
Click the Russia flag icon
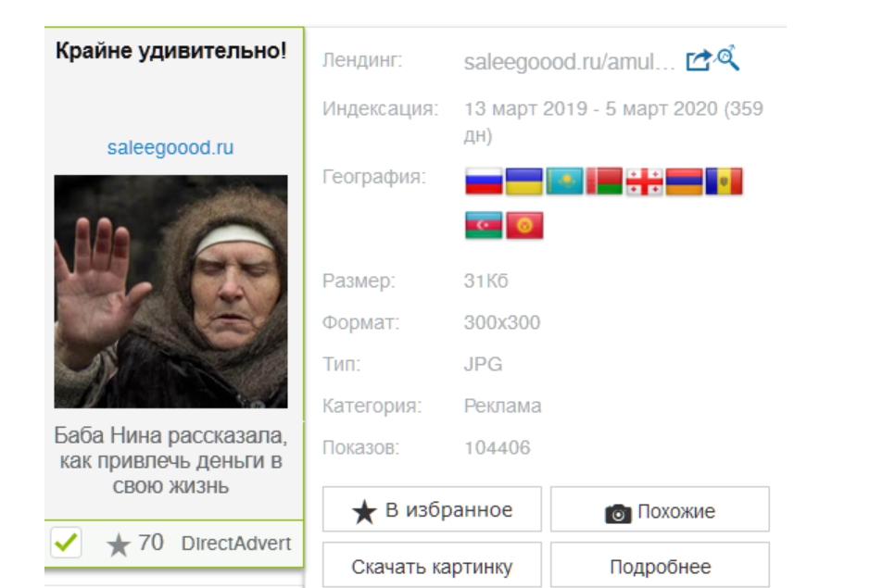tap(484, 181)
